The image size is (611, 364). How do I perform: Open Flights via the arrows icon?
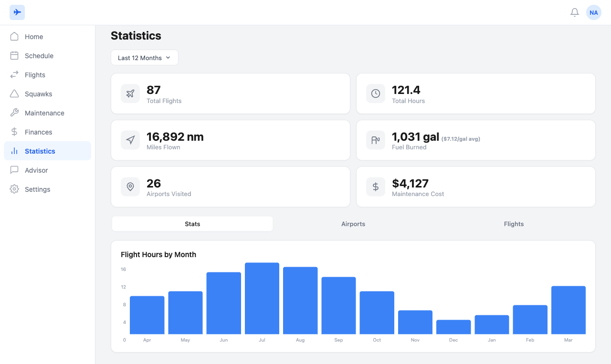(x=15, y=74)
